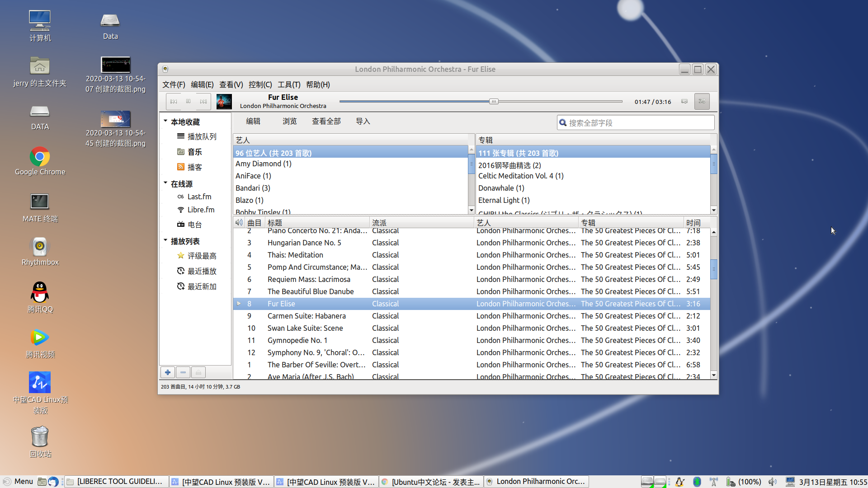868x488 pixels.
Task: Open the 最近播放 playlist
Action: coord(197,271)
